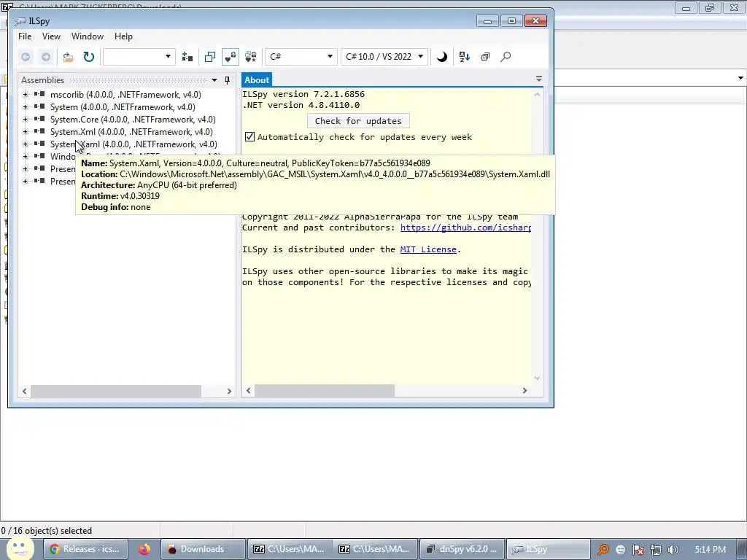
Task: Click the 5:14 PM taskbar clock
Action: [710, 550]
